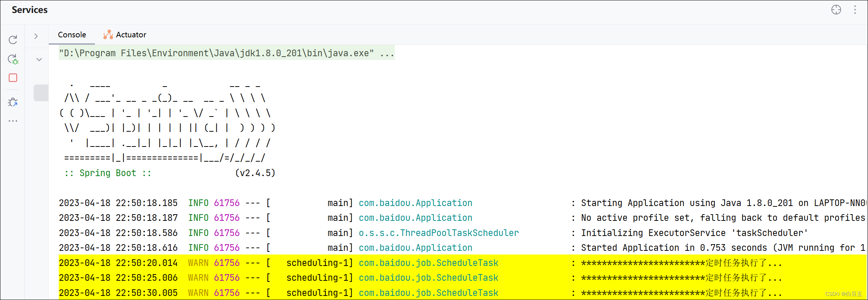Click the Actuator tab icon
Viewport: 868px width, 300px height.
pyautogui.click(x=108, y=35)
